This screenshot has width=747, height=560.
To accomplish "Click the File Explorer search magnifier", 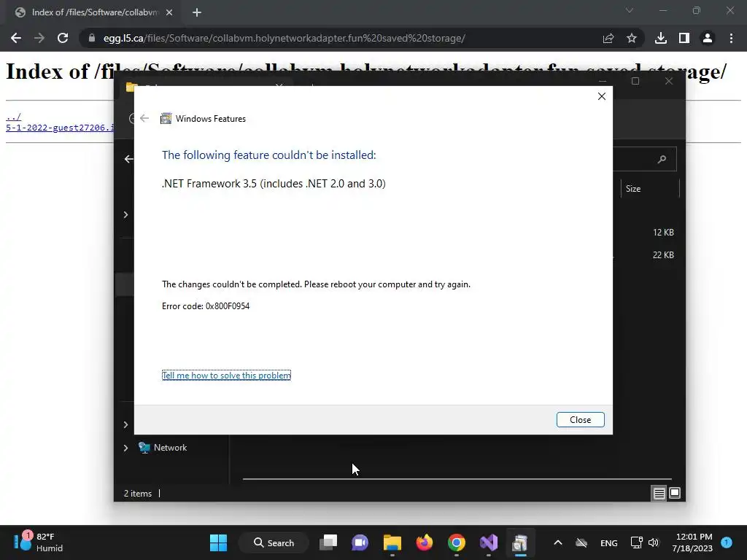I will coord(662,159).
